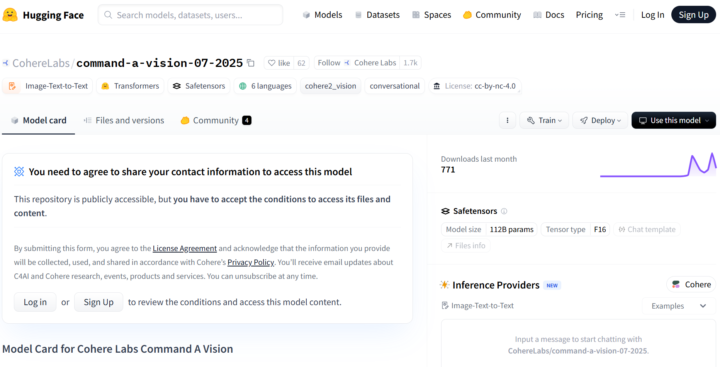The width and height of the screenshot is (720, 367).
Task: Click the F16 tensor type value
Action: 600,229
